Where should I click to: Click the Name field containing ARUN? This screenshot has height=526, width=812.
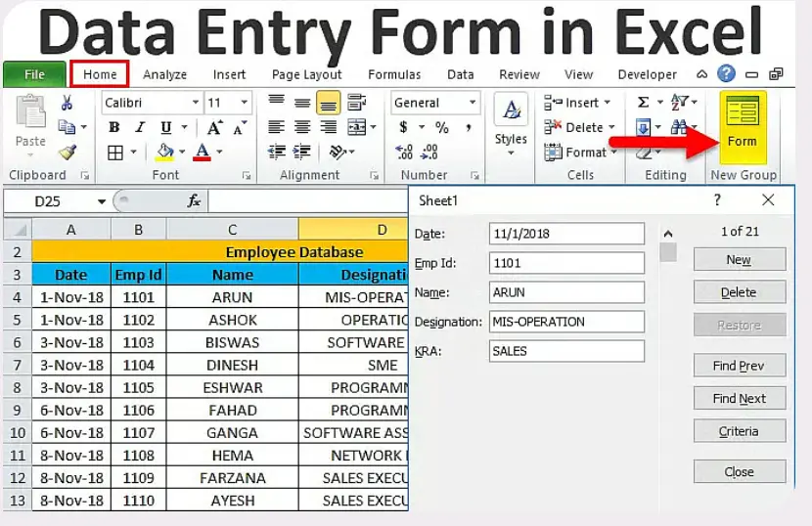[x=566, y=292]
